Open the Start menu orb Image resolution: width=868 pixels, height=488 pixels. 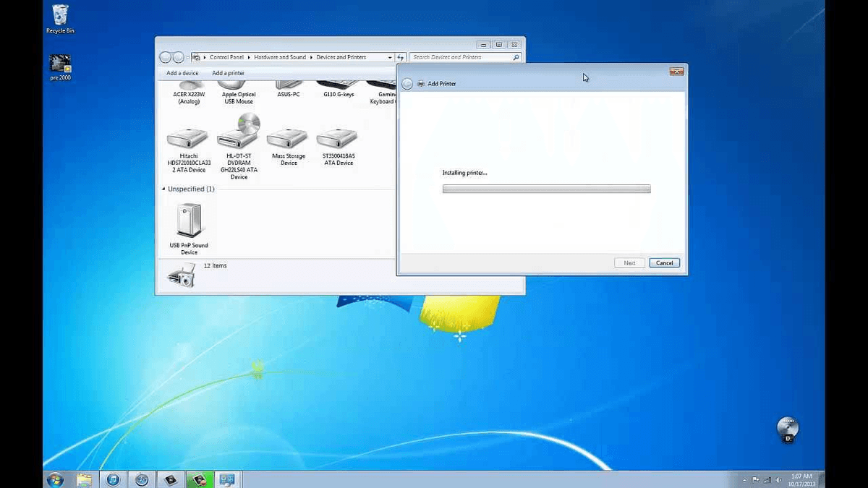point(55,479)
